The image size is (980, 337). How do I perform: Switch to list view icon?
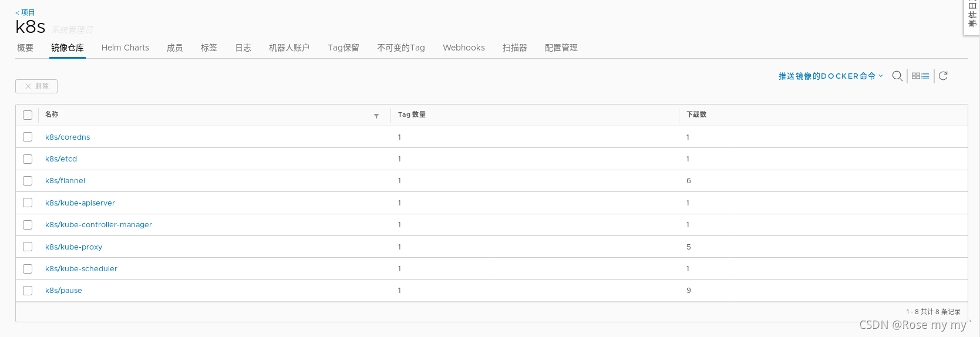(925, 76)
